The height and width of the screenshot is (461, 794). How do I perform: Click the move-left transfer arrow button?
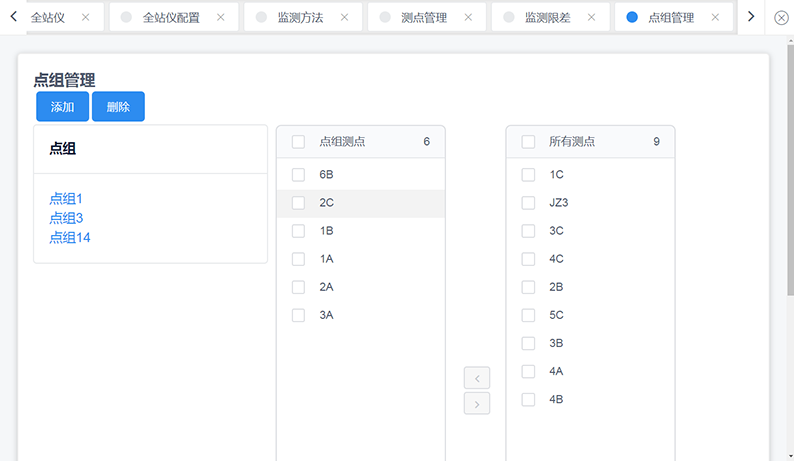pos(477,378)
